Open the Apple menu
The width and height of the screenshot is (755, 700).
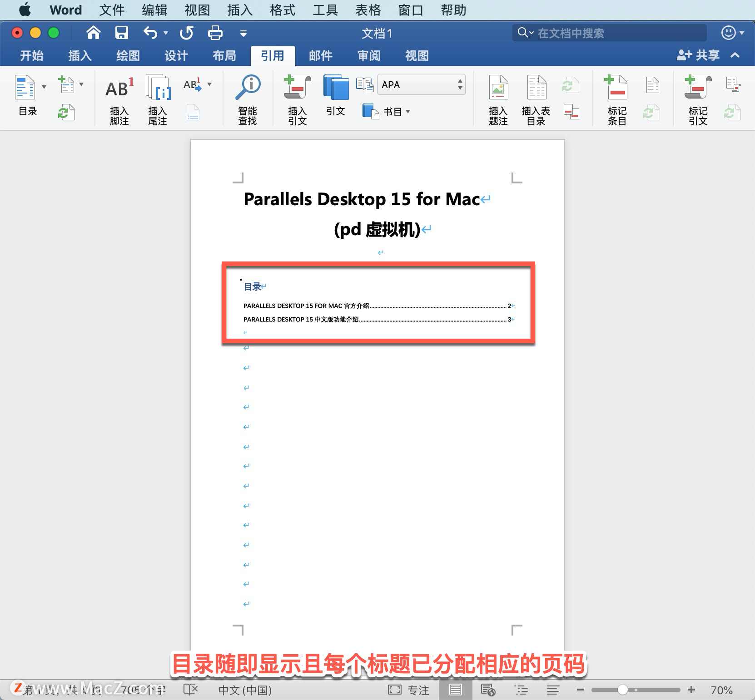pos(25,10)
